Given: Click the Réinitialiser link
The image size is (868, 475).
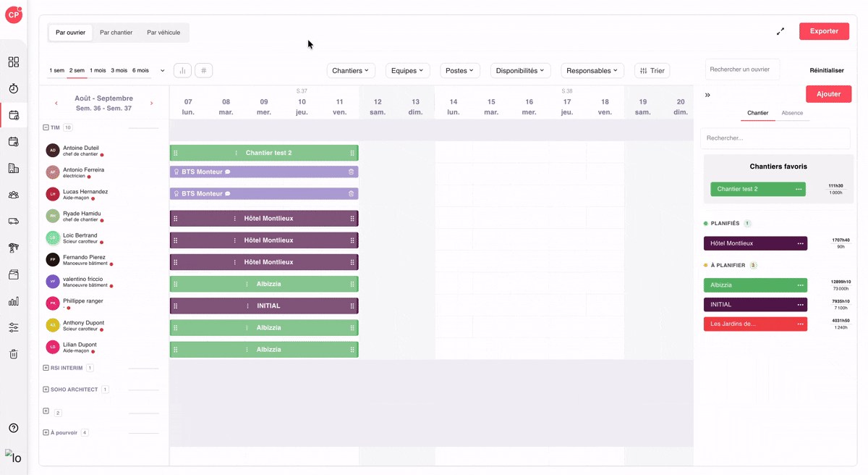Looking at the screenshot, I should pos(827,70).
